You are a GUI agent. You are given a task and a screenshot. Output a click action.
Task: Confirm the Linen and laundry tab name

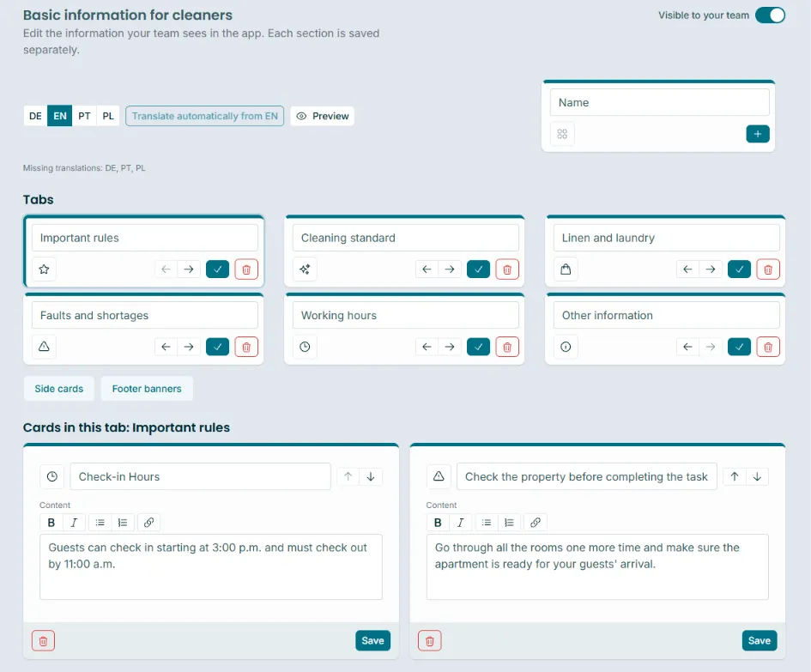tap(739, 269)
